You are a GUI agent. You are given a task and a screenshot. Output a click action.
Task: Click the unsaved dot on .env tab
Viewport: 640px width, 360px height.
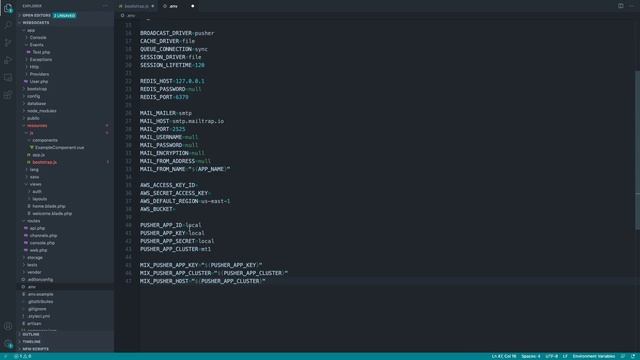pos(193,6)
